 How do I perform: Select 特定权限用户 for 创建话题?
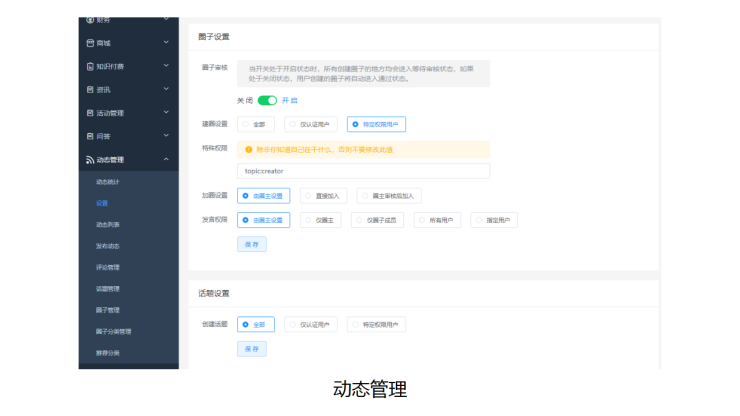376,324
